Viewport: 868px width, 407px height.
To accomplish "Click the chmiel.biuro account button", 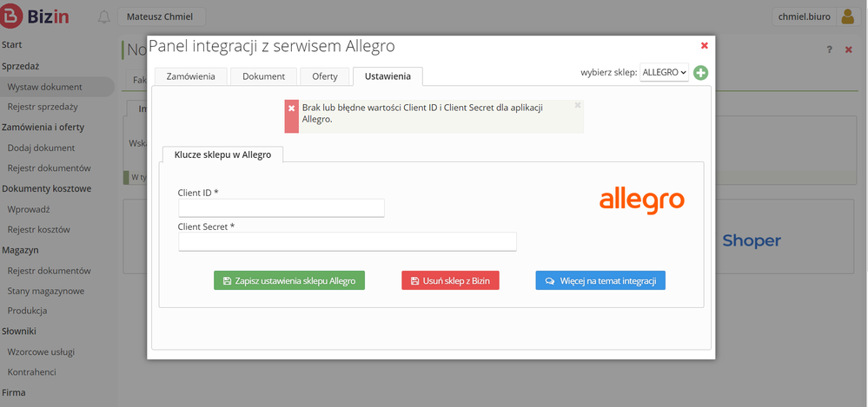I will click(805, 16).
